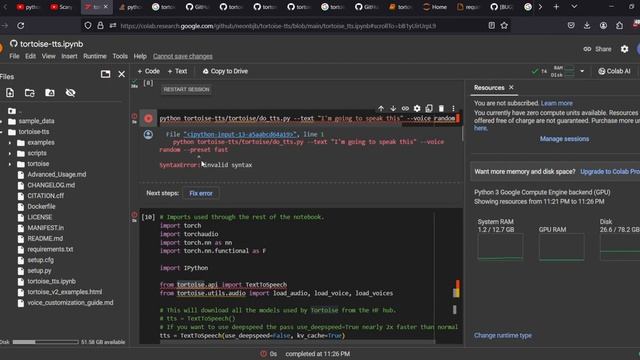This screenshot has width=640, height=360.
Task: Open the list all tabs dropdown arrow
Action: 574,7
